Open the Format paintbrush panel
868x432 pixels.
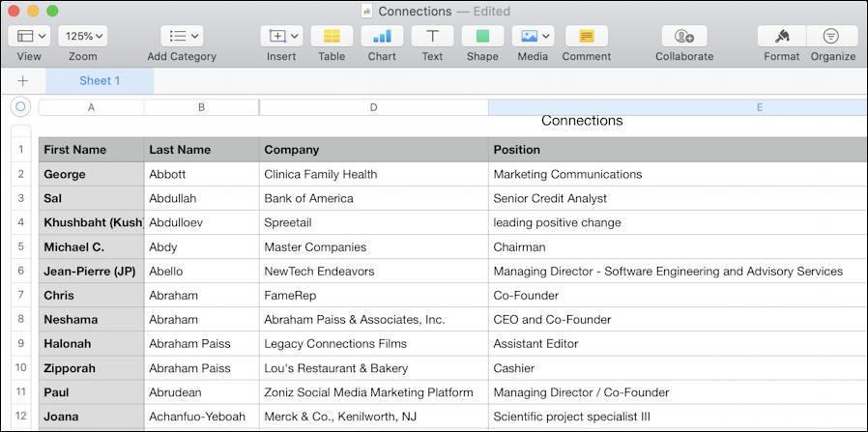coord(782,36)
